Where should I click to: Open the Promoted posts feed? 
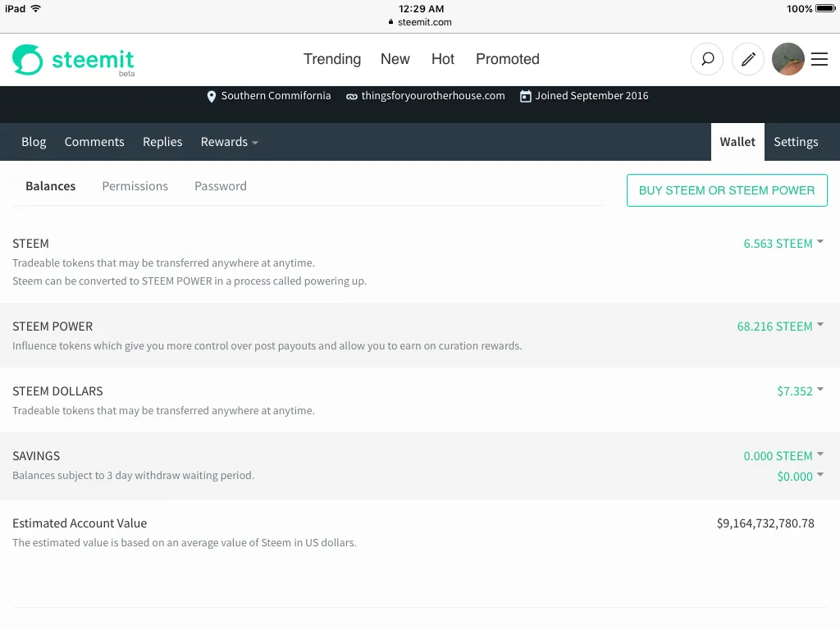(x=507, y=59)
